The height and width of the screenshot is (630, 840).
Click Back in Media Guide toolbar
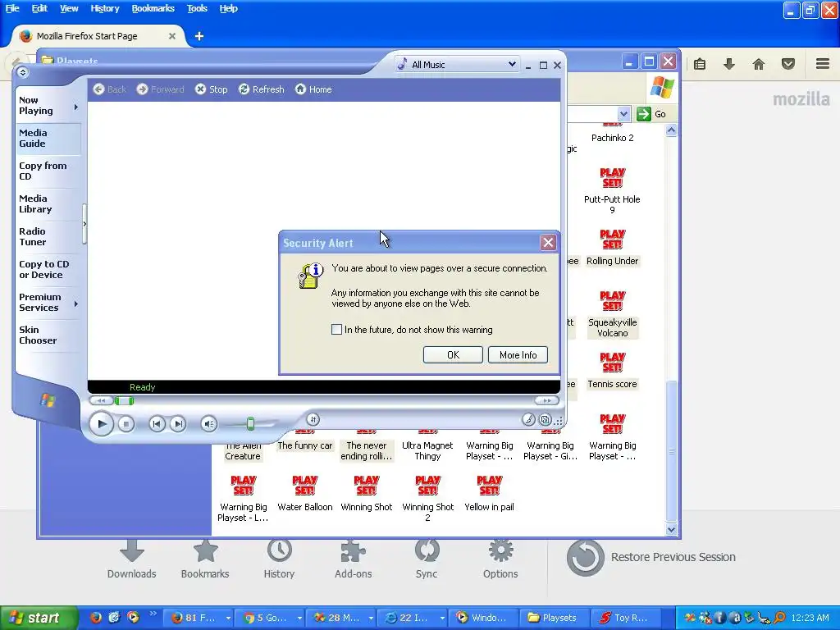point(110,89)
